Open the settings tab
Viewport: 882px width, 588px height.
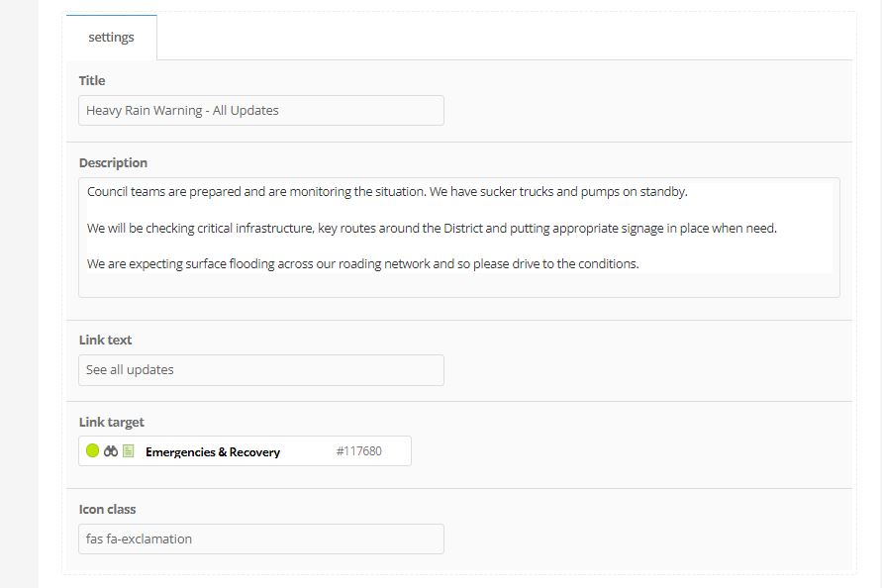tap(112, 38)
